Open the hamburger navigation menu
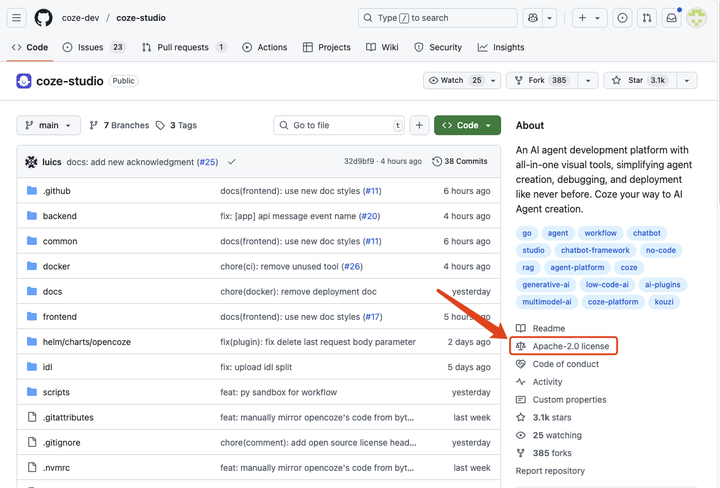Image resolution: width=720 pixels, height=488 pixels. (x=17, y=18)
